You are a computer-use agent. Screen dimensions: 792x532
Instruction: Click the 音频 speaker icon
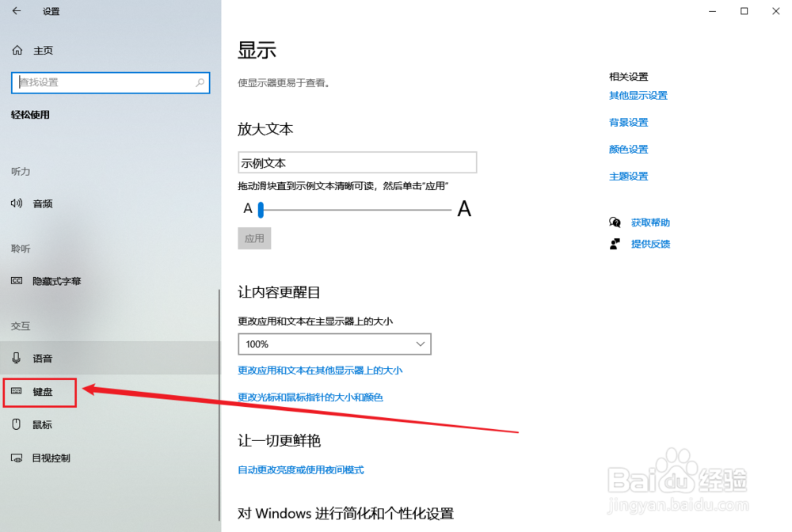[17, 203]
